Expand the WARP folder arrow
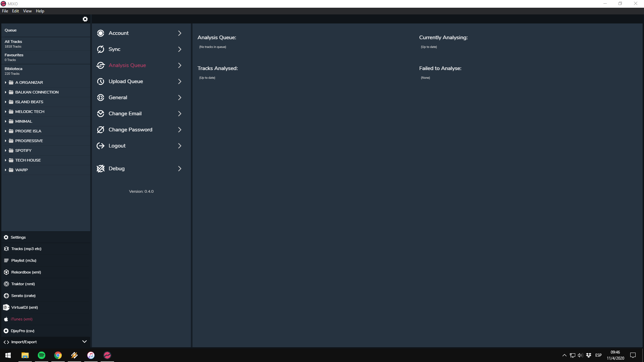 [x=6, y=170]
